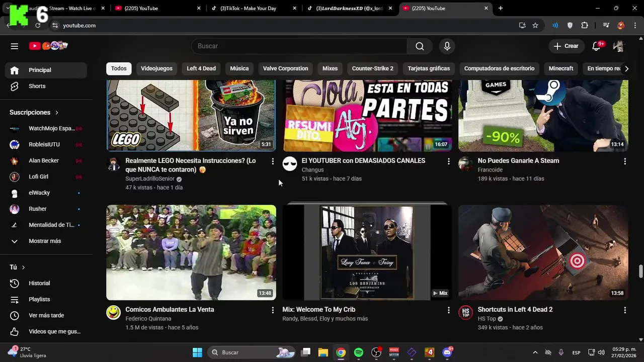644x362 pixels.
Task: Expand the Tú section
Action: [17, 267]
